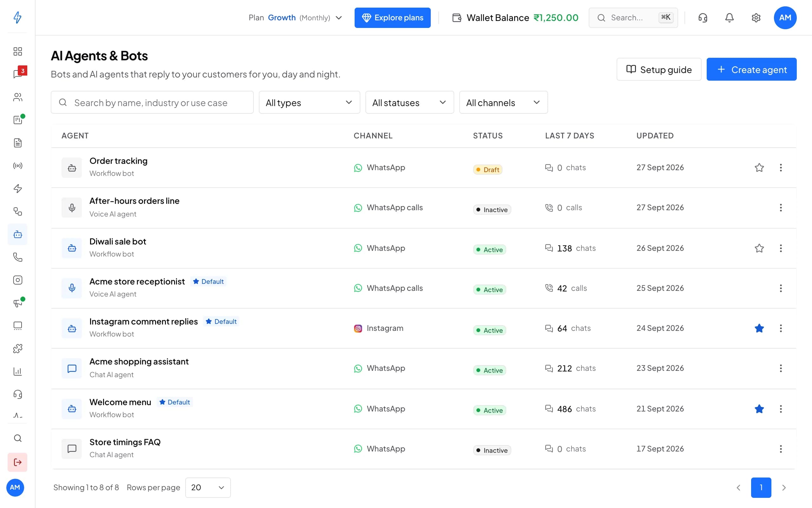Open more options for Acme store receptionist
Screen dimensions: 812x508
point(781,288)
